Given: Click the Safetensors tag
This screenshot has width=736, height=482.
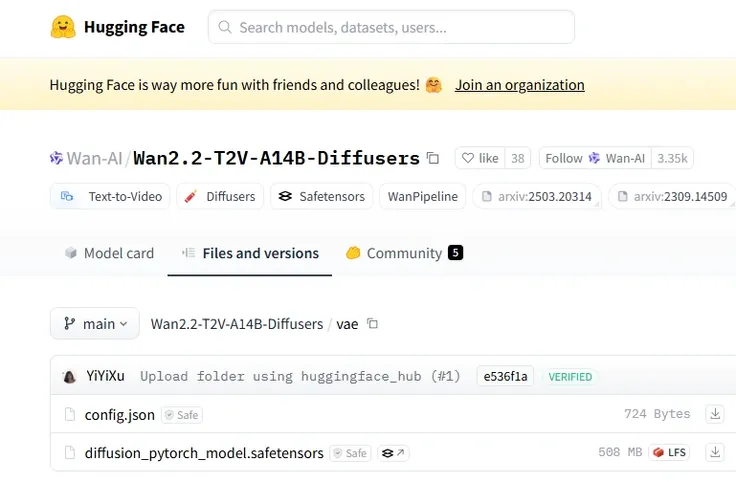Looking at the screenshot, I should click(322, 196).
